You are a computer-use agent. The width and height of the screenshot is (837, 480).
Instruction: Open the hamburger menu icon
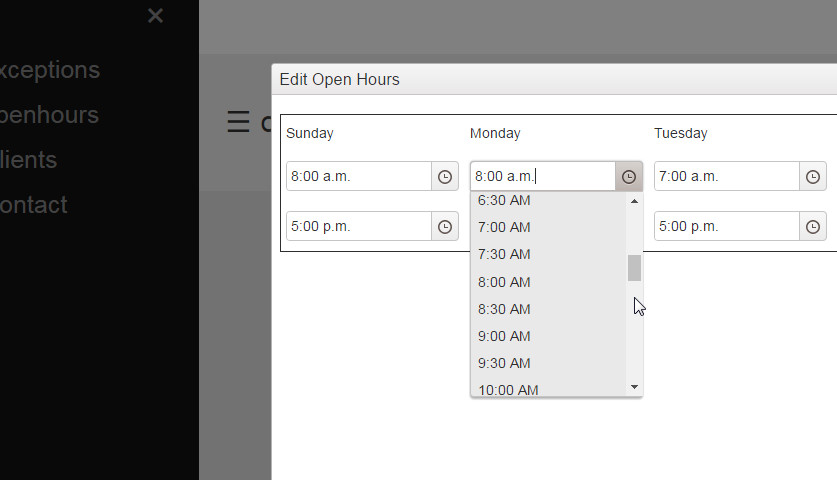coord(238,122)
